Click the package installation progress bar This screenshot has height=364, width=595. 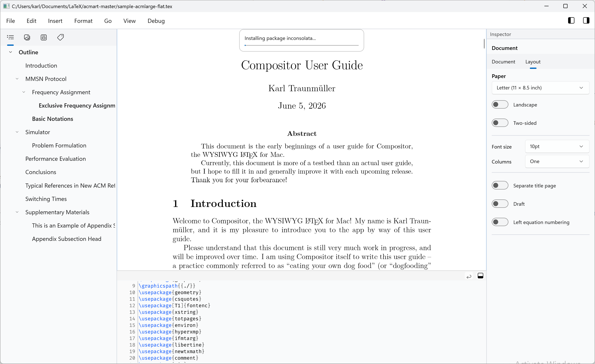click(x=301, y=45)
